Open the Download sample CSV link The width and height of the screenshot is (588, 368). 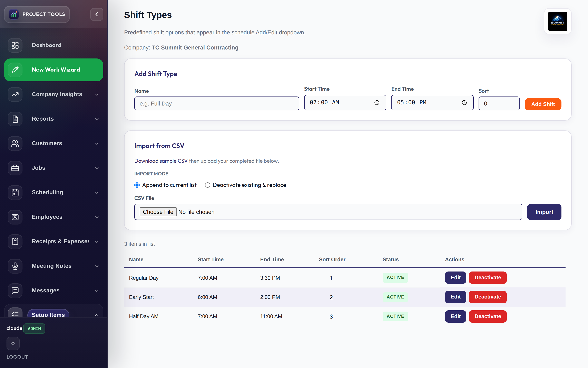(x=161, y=161)
